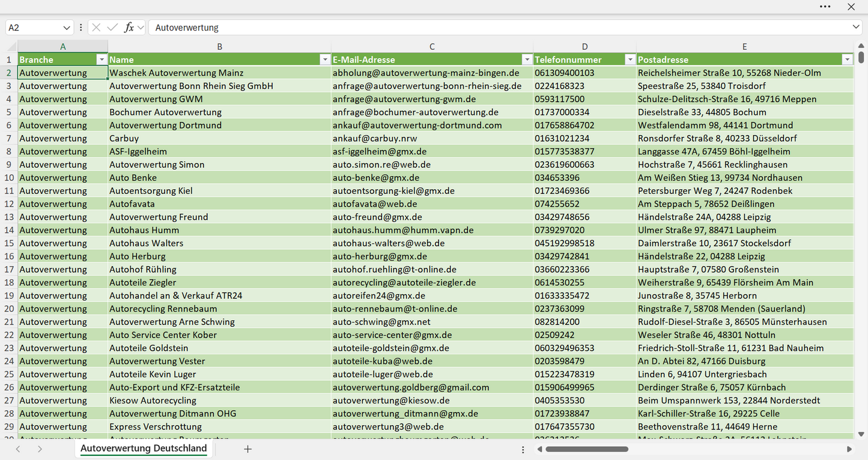
Task: Click the Cancel (X) icon in formula bar
Action: (96, 28)
